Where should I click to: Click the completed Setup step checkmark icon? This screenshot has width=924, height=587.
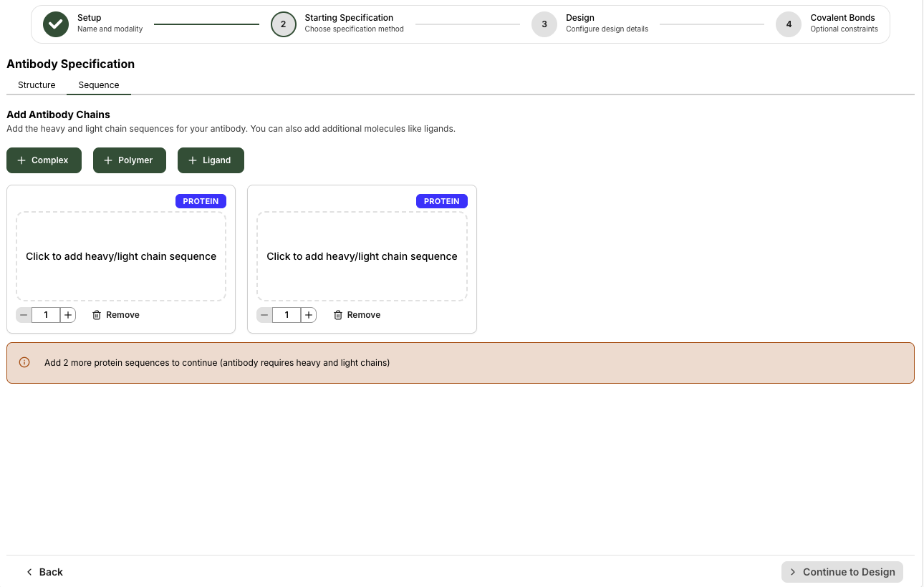click(56, 24)
